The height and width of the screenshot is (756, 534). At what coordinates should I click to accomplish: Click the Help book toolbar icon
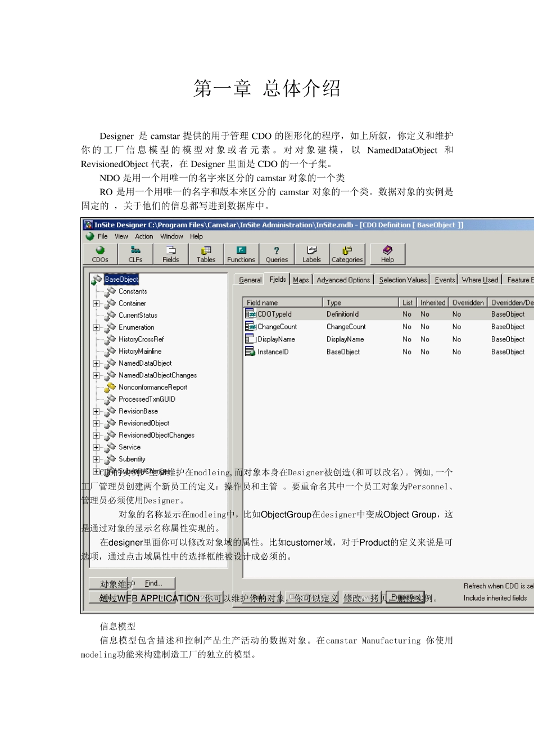[x=387, y=250]
